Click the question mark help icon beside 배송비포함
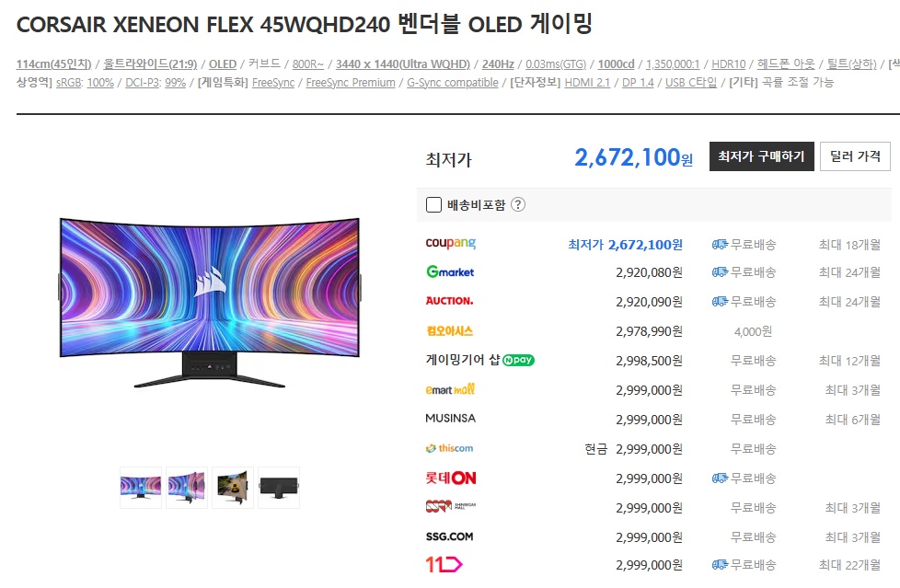 click(518, 204)
